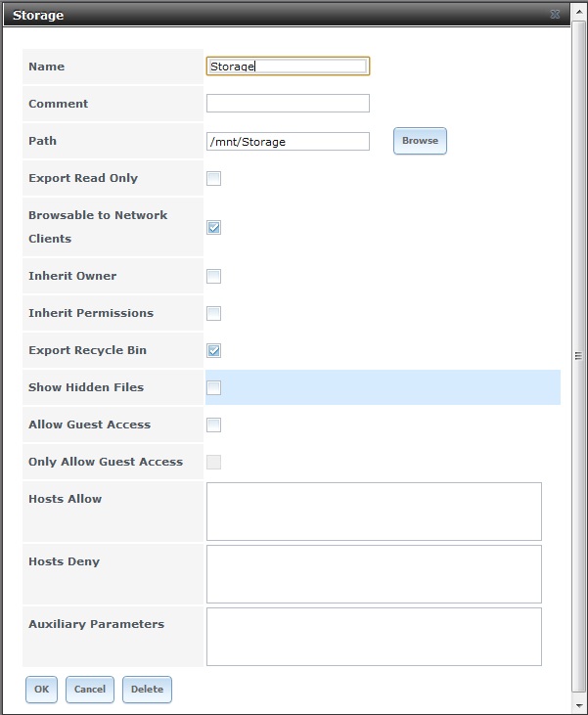This screenshot has height=715, width=588.
Task: Click the Allow Guest Access label
Action: coord(89,425)
